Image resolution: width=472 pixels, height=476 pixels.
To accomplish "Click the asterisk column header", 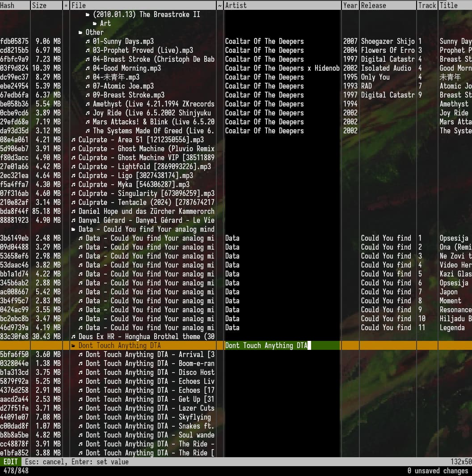I will click(66, 5).
